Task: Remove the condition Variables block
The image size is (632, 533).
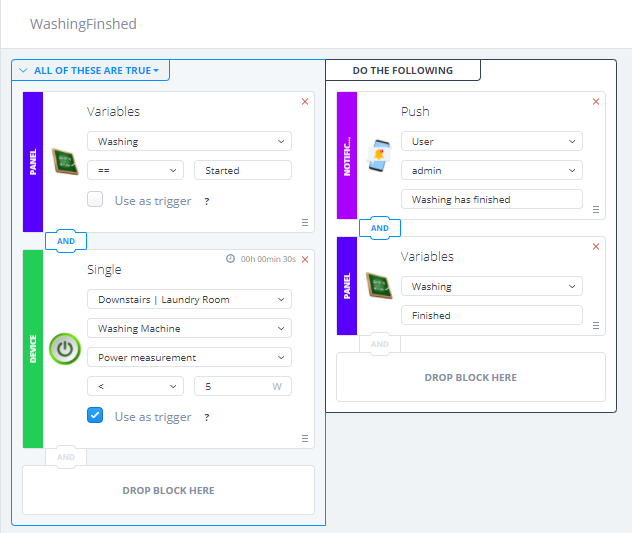Action: (305, 102)
